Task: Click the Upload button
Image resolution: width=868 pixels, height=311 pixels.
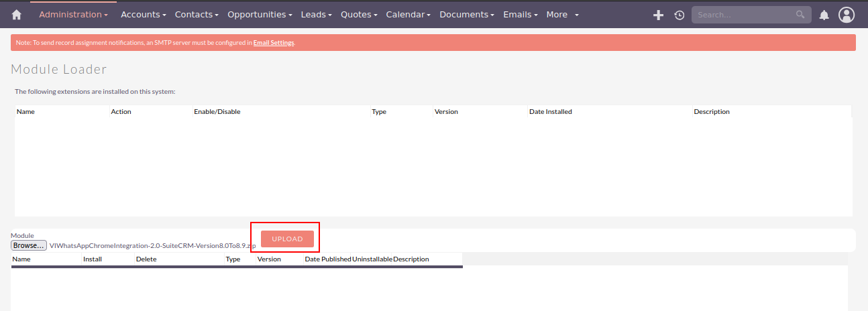Action: pyautogui.click(x=287, y=239)
